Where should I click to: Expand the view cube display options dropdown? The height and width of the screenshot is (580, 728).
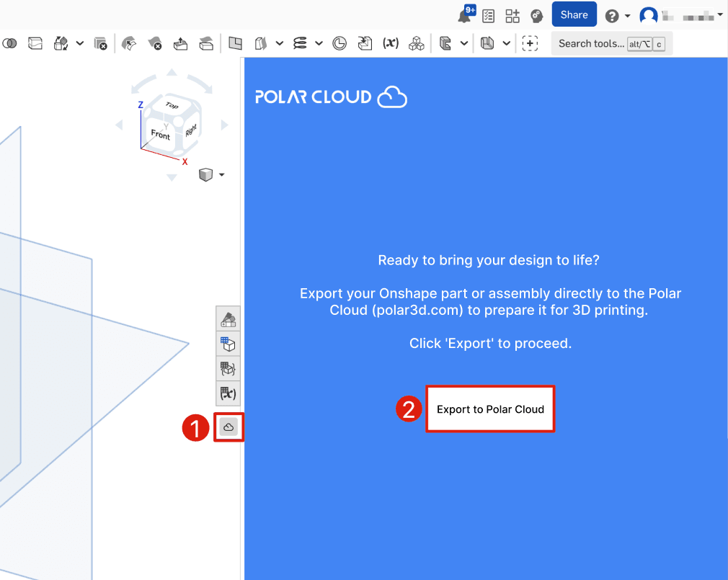tap(221, 175)
